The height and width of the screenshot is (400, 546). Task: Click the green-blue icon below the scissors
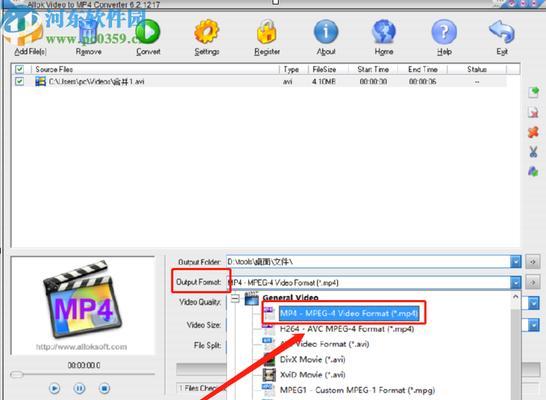tap(533, 171)
